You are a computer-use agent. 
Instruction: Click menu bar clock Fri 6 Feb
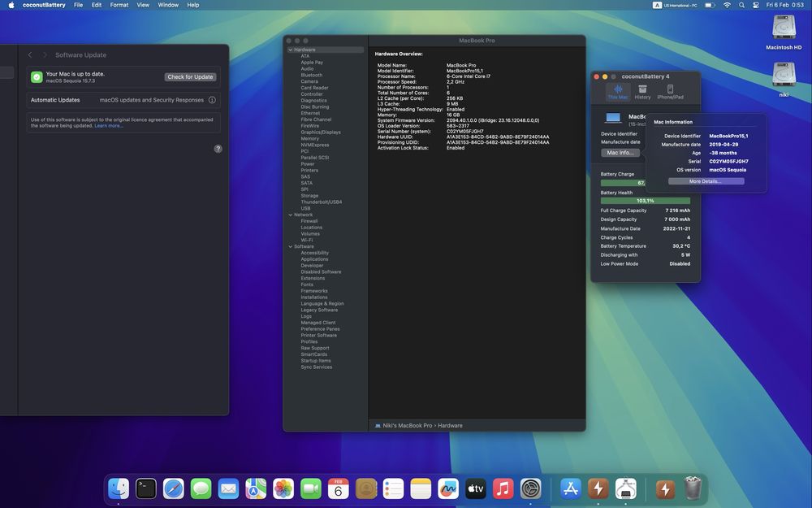pos(784,5)
